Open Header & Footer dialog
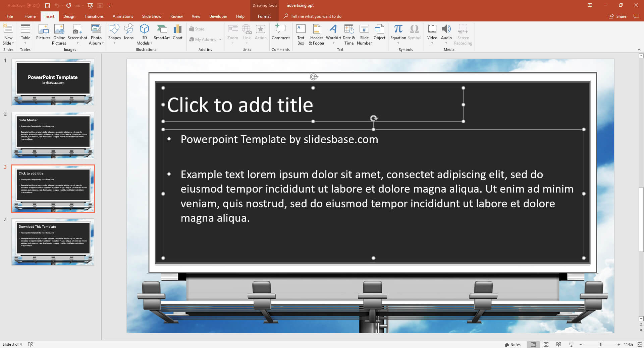Screen dimensions: 644x348 coord(316,34)
